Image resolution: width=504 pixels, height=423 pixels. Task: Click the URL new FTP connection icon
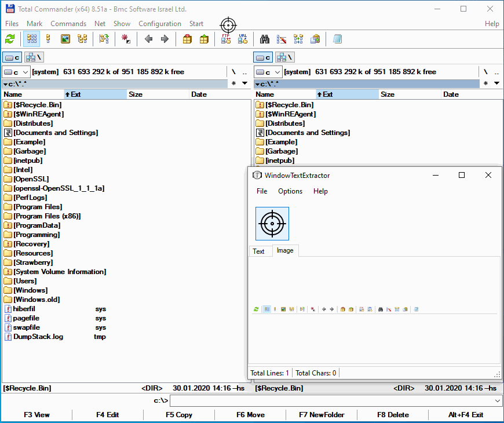point(243,39)
